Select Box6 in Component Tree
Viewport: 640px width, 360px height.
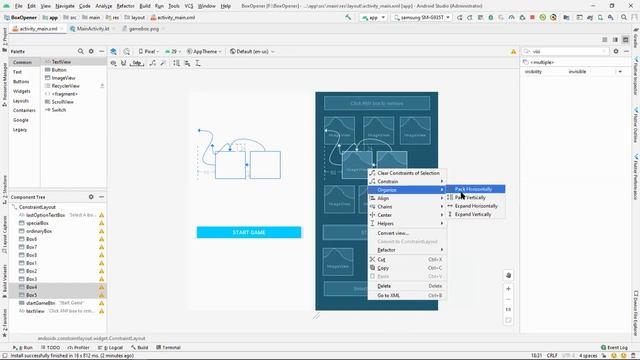(31, 239)
